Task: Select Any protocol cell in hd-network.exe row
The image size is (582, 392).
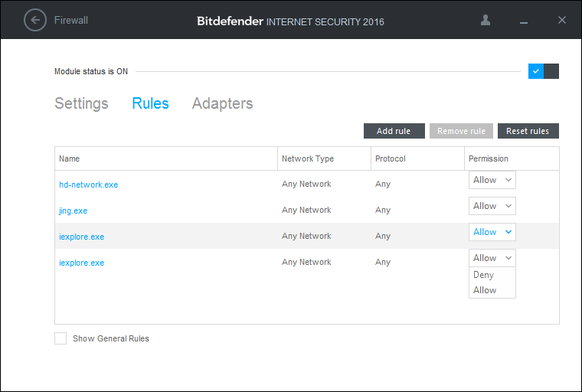Action: point(383,184)
